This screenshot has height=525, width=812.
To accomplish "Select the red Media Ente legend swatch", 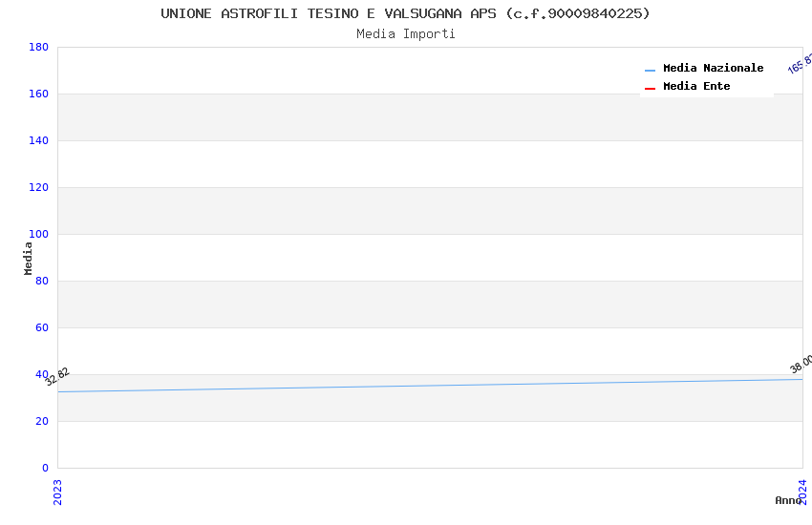I will click(650, 89).
